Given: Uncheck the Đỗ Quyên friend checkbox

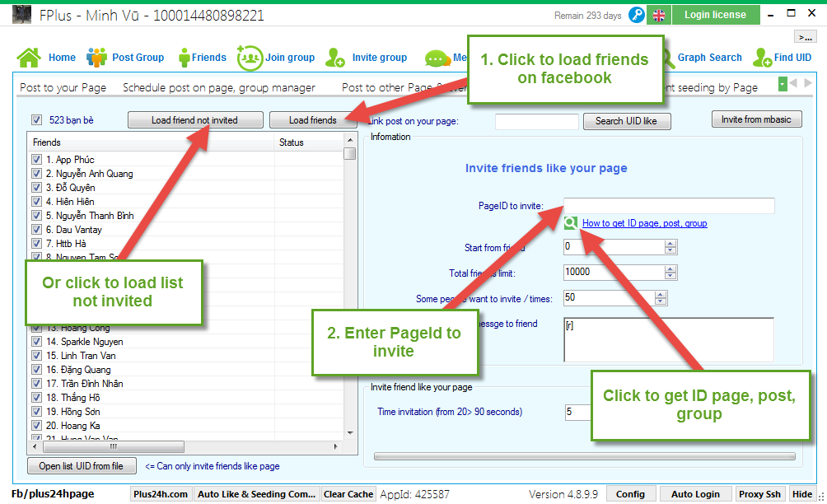Looking at the screenshot, I should 36,187.
